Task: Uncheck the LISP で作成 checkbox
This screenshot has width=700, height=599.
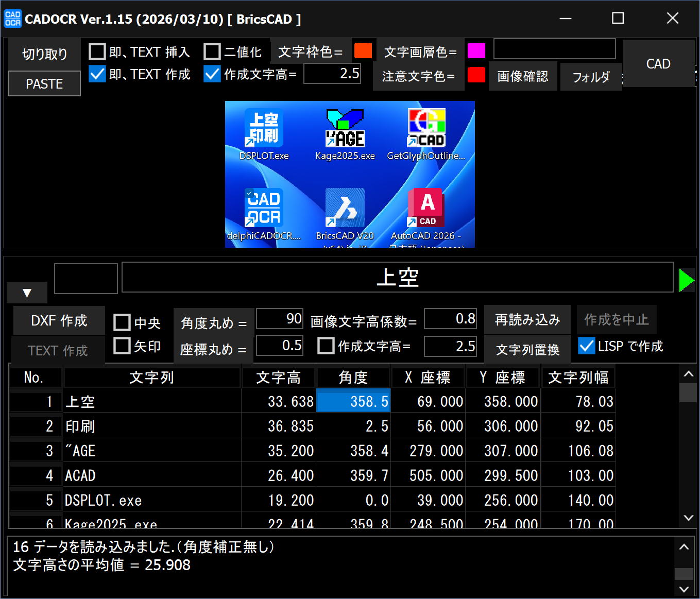Action: click(587, 346)
